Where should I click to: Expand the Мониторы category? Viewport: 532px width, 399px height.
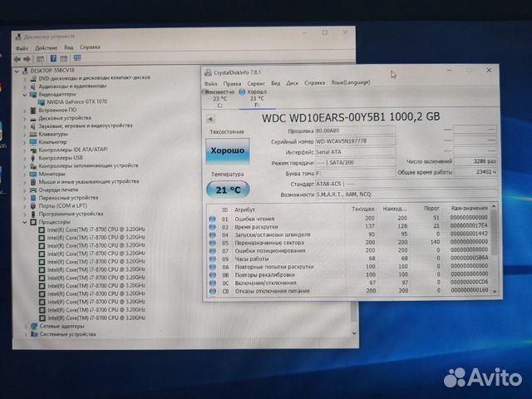pos(24,175)
